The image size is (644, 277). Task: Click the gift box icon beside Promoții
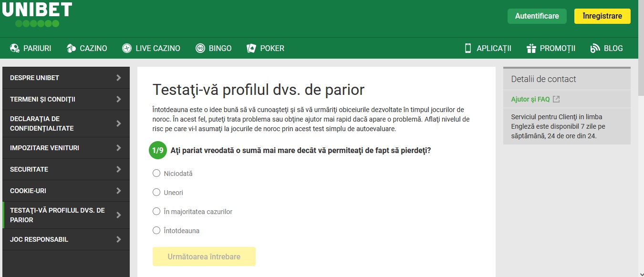[x=531, y=48]
